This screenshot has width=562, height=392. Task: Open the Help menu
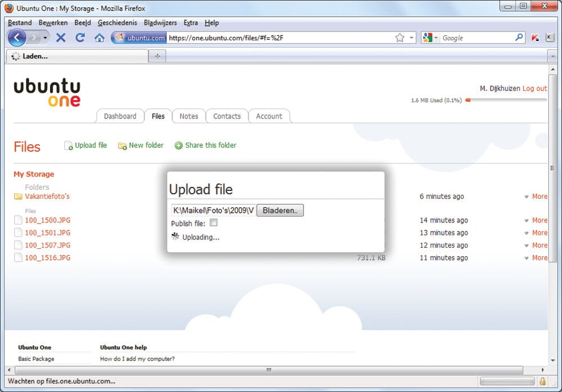212,22
